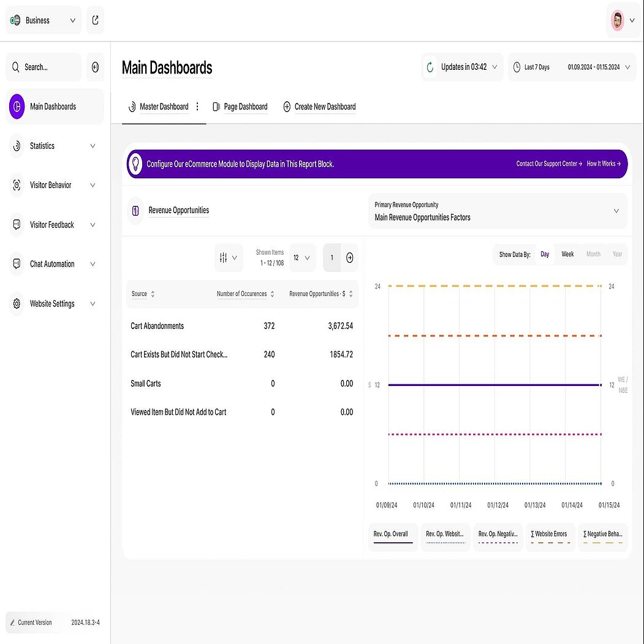Collapse sidebar using the arrow circle icon
This screenshot has height=644, width=644.
click(95, 67)
